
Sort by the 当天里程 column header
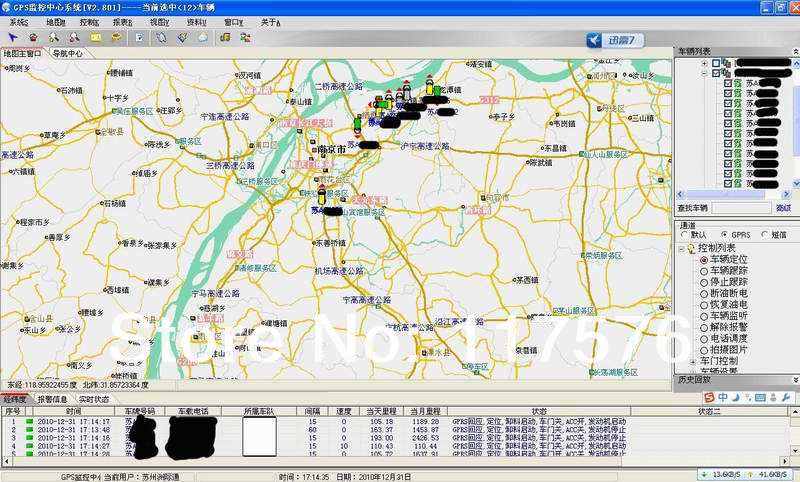pos(382,411)
